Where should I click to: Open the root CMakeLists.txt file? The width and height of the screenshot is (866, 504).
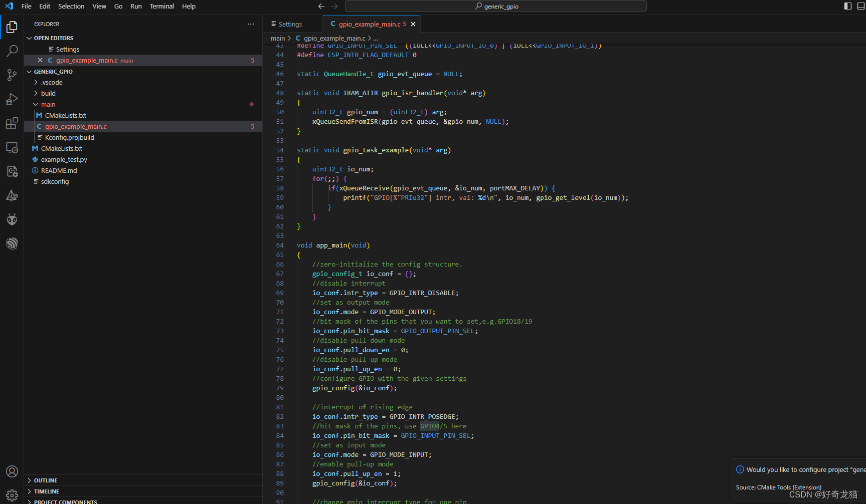pyautogui.click(x=143, y=148)
